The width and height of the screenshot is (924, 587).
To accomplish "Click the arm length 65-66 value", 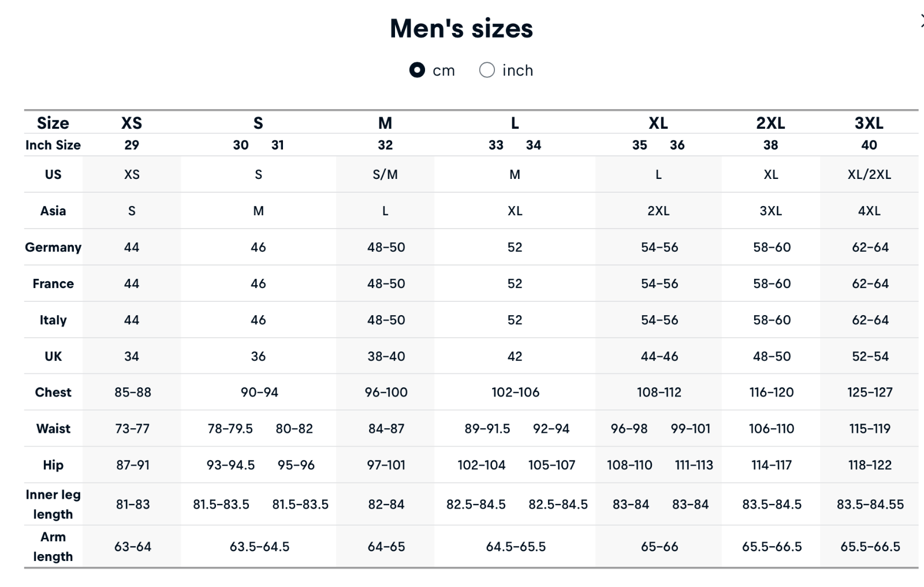I will pos(660,547).
